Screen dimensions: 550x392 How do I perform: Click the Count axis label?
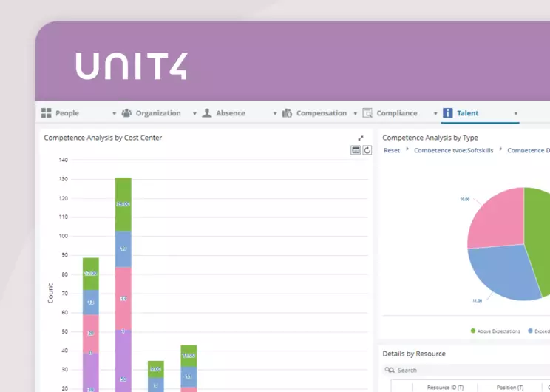50,294
